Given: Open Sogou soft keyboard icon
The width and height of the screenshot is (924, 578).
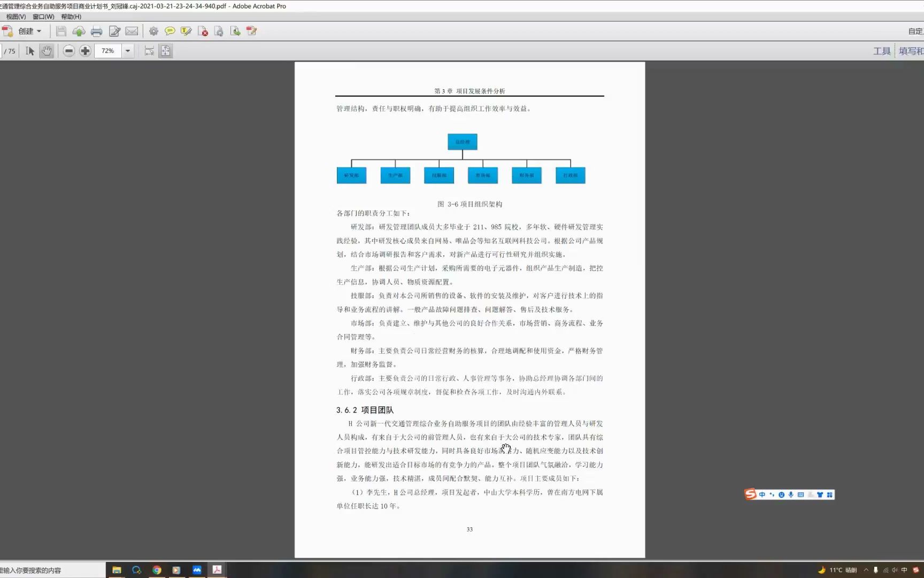Looking at the screenshot, I should (800, 495).
